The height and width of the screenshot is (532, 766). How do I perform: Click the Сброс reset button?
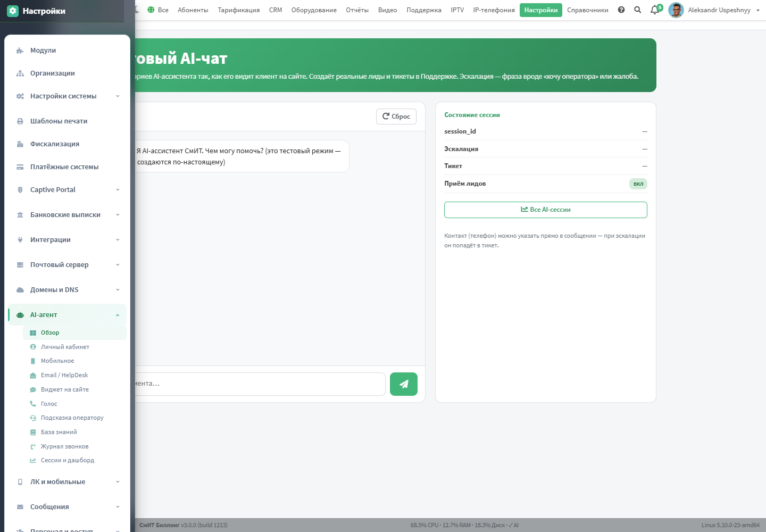tap(396, 117)
